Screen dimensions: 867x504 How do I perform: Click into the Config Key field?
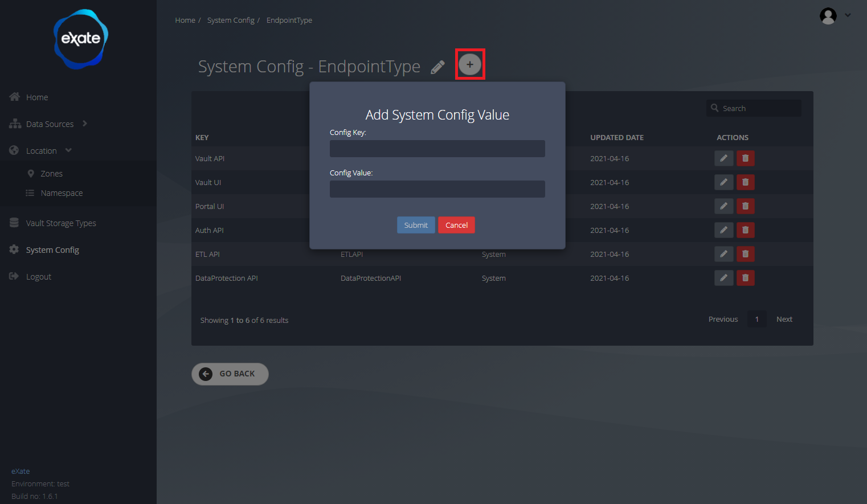pyautogui.click(x=437, y=149)
